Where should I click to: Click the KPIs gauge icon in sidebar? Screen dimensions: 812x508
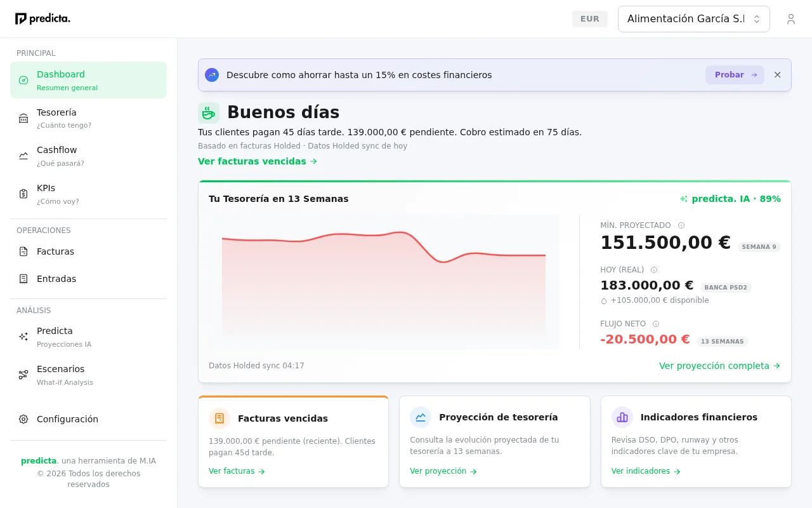(23, 194)
